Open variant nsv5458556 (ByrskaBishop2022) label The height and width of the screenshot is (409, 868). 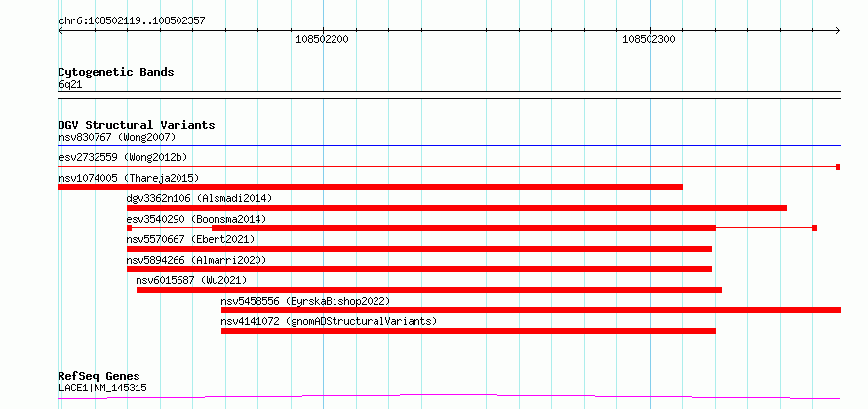click(x=305, y=301)
